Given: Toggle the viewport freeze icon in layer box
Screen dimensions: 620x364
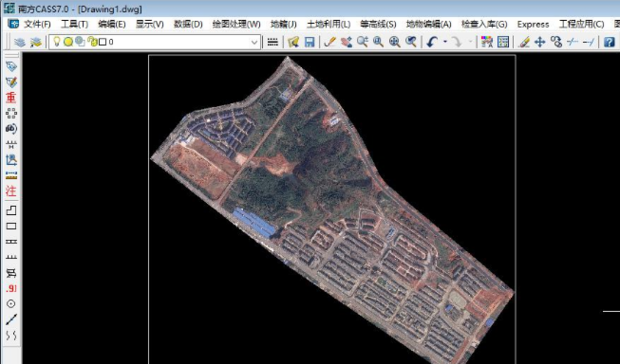Looking at the screenshot, I should (80, 41).
